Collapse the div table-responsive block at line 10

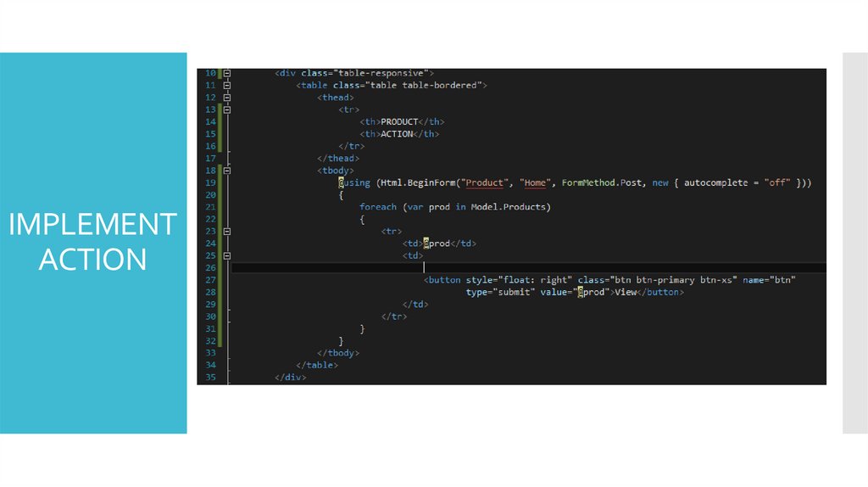coord(227,73)
